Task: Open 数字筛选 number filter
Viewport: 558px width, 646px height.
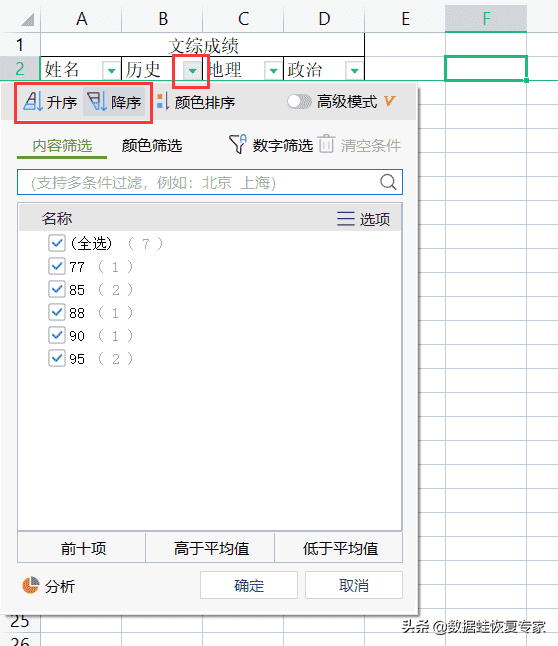Action: (271, 145)
